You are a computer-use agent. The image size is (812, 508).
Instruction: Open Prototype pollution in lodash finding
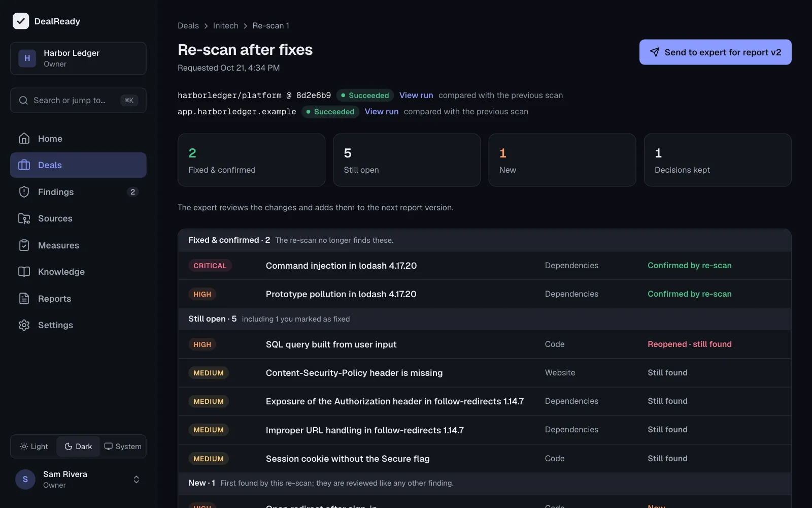484,294
